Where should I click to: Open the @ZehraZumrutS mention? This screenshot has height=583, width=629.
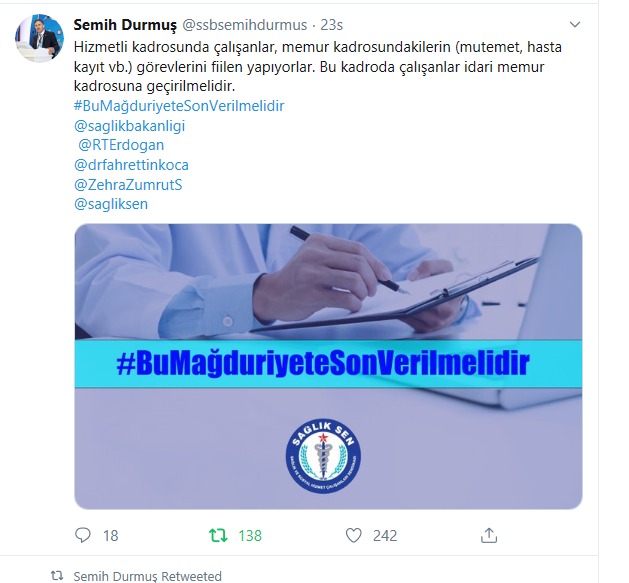click(x=128, y=185)
